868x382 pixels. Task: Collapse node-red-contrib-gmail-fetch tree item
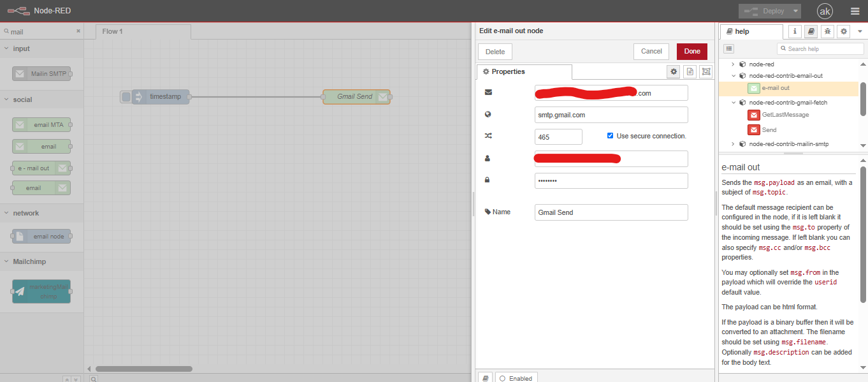coord(733,102)
